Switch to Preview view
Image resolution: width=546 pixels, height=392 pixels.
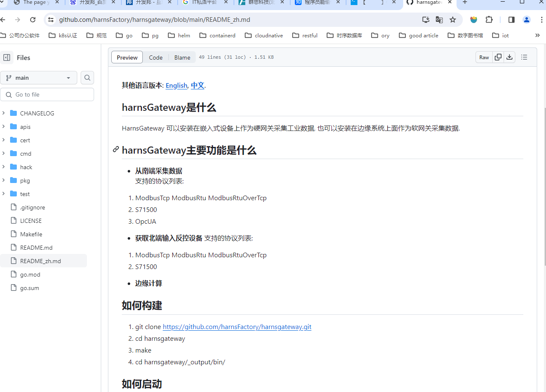click(x=127, y=57)
